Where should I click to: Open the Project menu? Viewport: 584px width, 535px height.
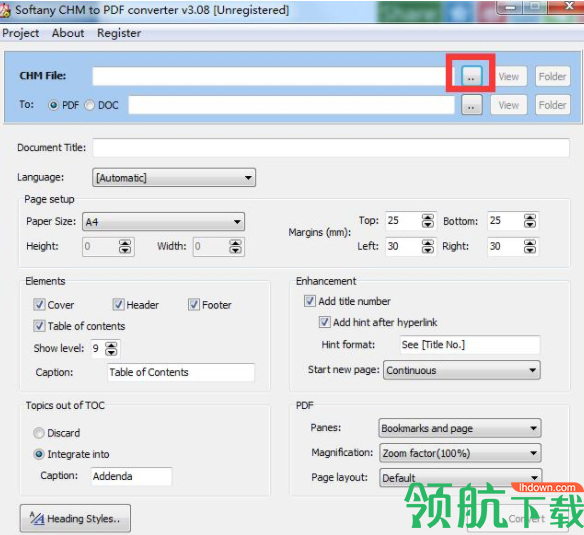(x=20, y=33)
